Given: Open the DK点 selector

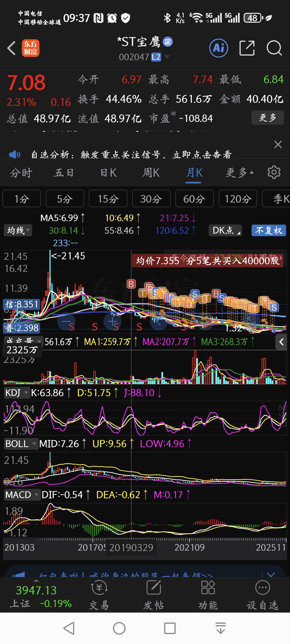Looking at the screenshot, I should pos(225,230).
